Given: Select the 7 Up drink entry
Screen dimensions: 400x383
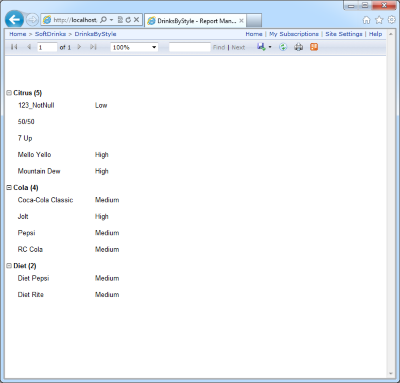Looking at the screenshot, I should (25, 138).
